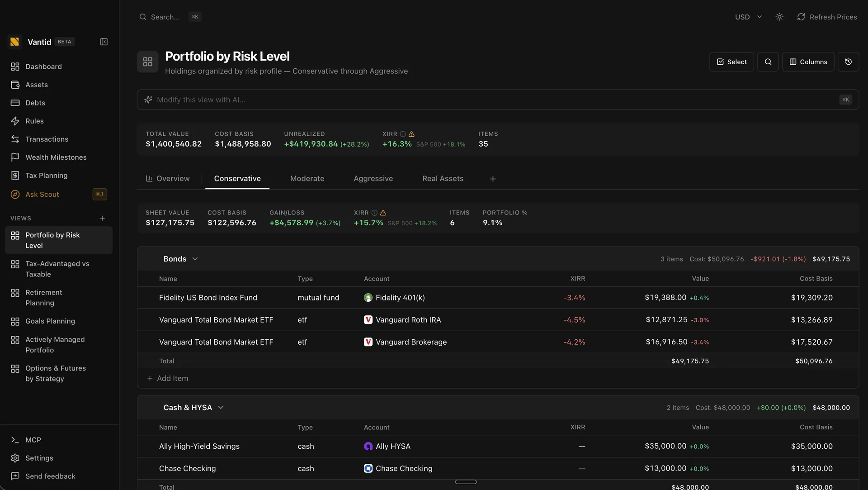Click the global Search field
Viewport: 868px width, 490px height.
click(170, 17)
